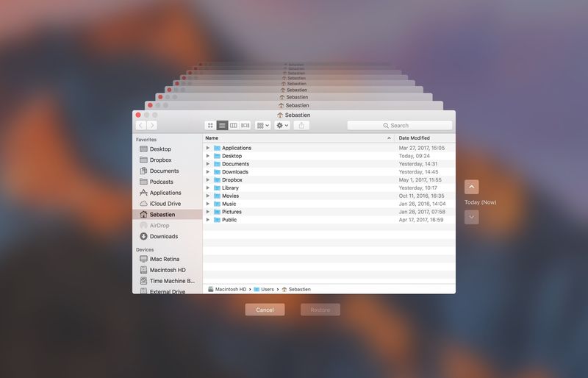The image size is (588, 378).
Task: Click the 'Mar 27, 2017, 15:05' date
Action: coord(421,148)
